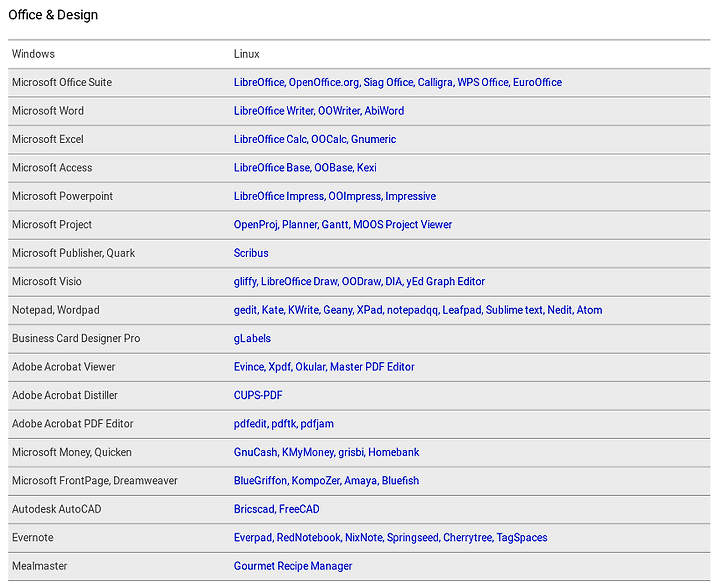Follow the Cherrytree link
720x587 pixels.
click(x=467, y=538)
